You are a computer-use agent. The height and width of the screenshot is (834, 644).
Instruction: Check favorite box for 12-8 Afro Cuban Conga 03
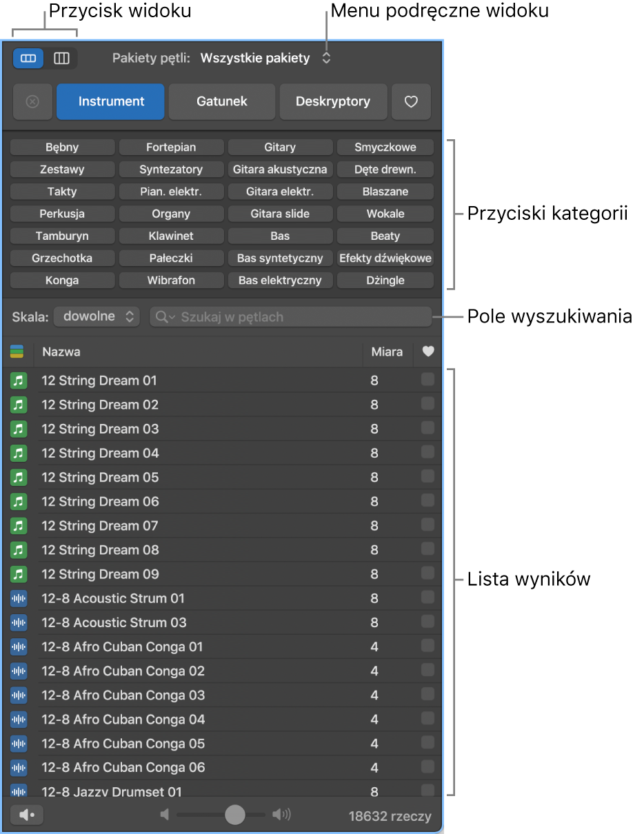pos(427,695)
